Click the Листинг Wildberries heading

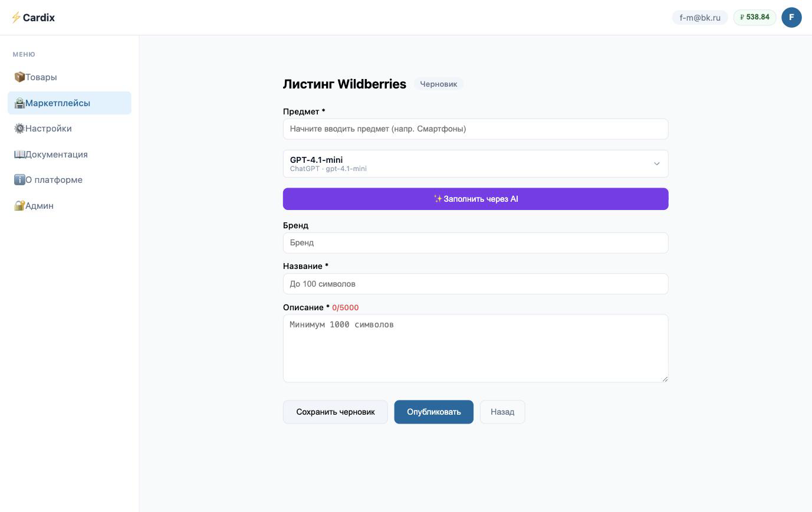point(344,84)
